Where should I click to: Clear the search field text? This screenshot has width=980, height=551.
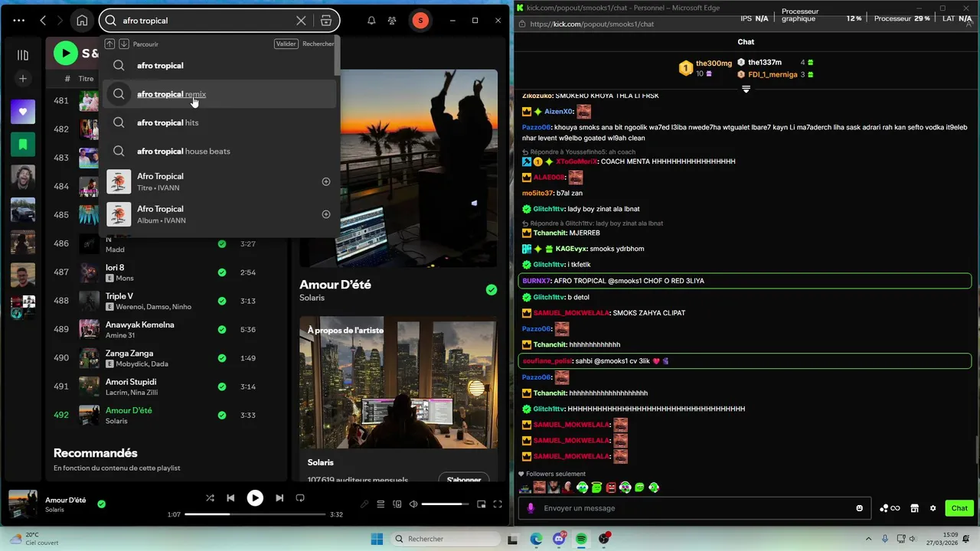tap(301, 21)
